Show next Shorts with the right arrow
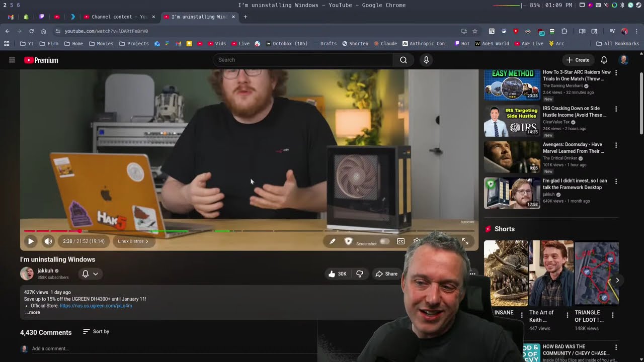Screen dimensions: 644x362 617,280
